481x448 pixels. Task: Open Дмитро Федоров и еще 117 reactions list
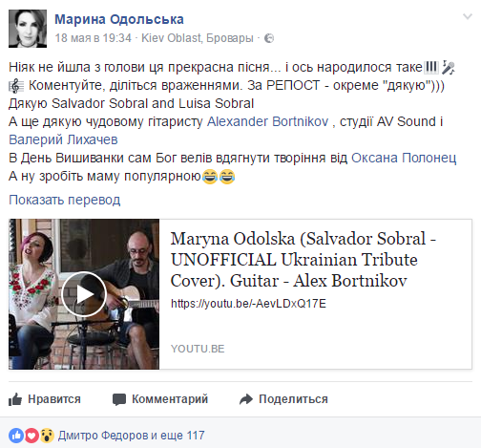[131, 436]
